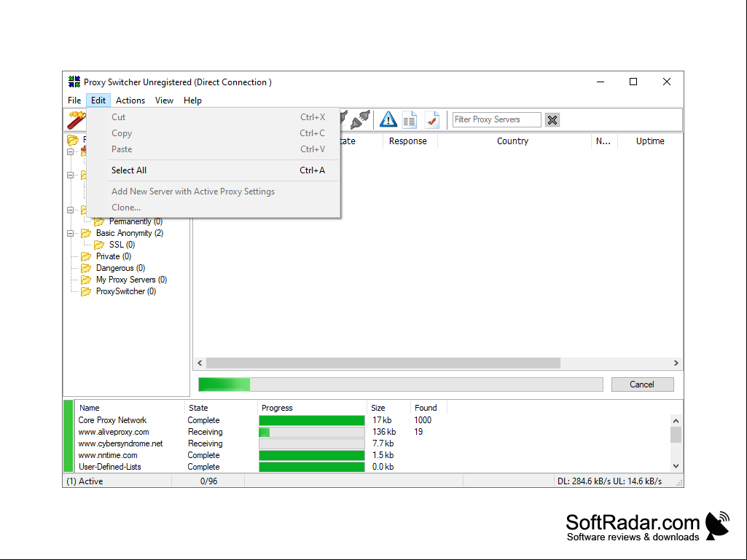Viewport: 747px width, 560px height.
Task: Click the overall green progress bar beside Cancel
Action: pos(401,384)
